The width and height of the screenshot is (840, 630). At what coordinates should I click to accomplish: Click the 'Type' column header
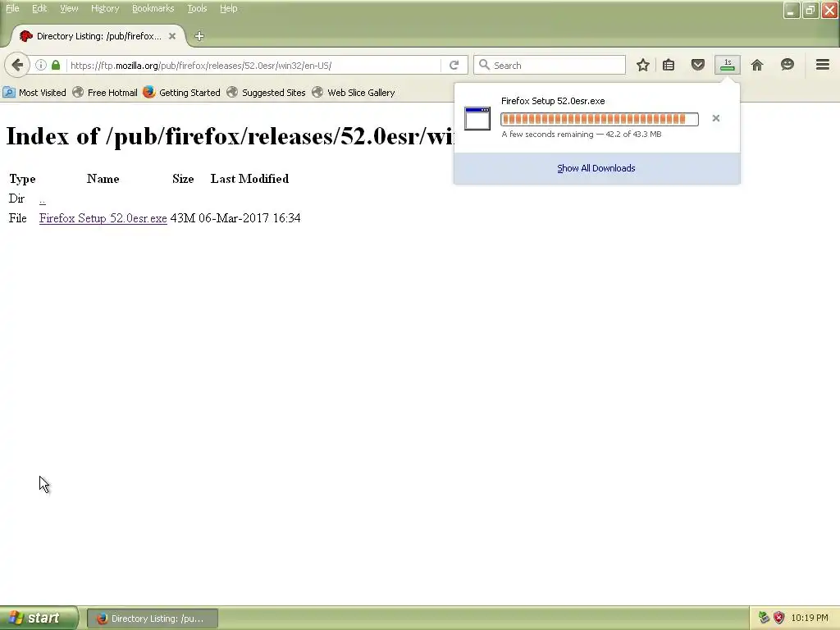pyautogui.click(x=22, y=179)
